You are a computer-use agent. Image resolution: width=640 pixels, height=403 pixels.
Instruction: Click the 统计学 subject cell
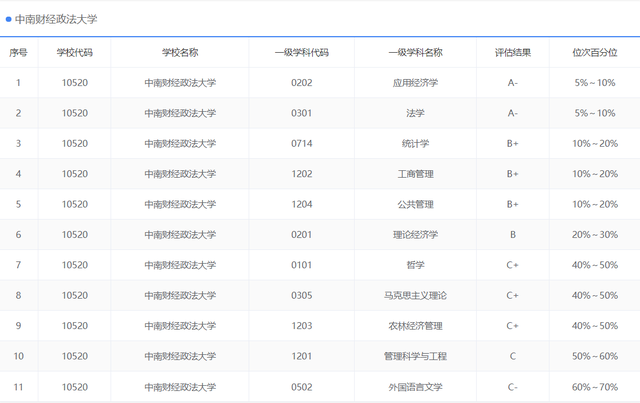point(416,143)
